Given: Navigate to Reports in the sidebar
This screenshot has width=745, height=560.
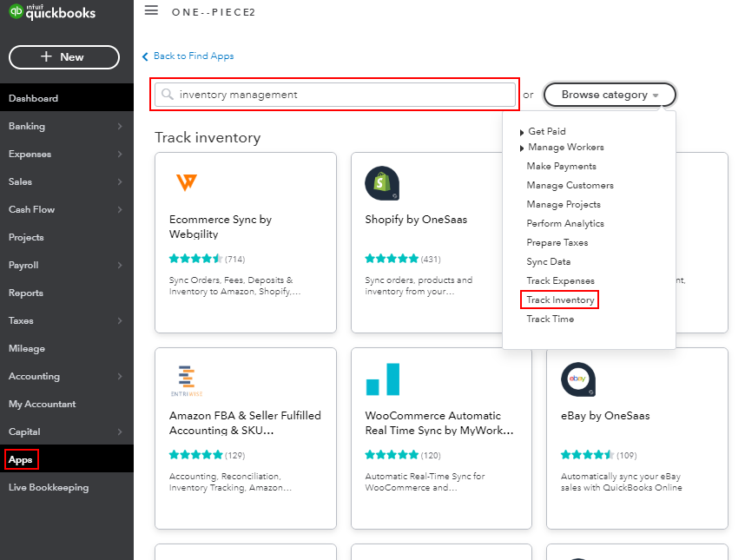Looking at the screenshot, I should pos(28,293).
